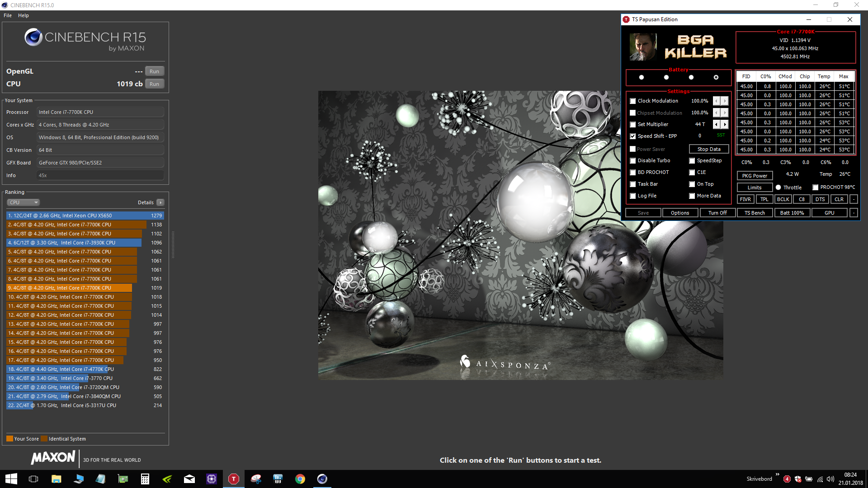Enable the Task Bar checkbox
The width and height of the screenshot is (868, 488).
633,184
